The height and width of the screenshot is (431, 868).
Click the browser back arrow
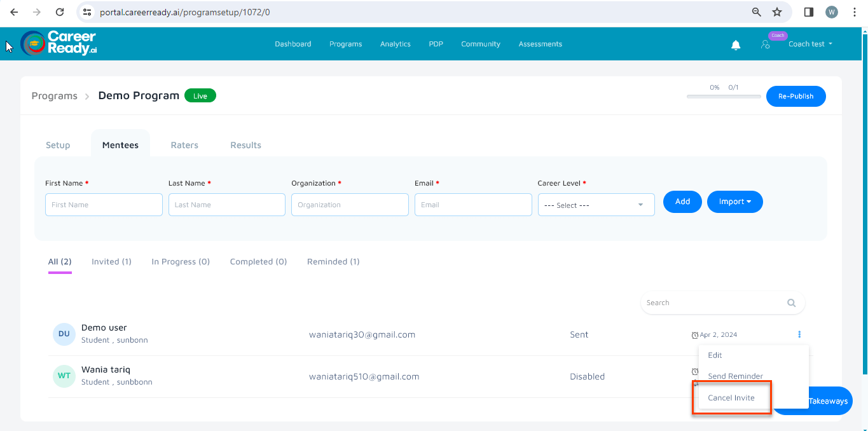point(14,12)
